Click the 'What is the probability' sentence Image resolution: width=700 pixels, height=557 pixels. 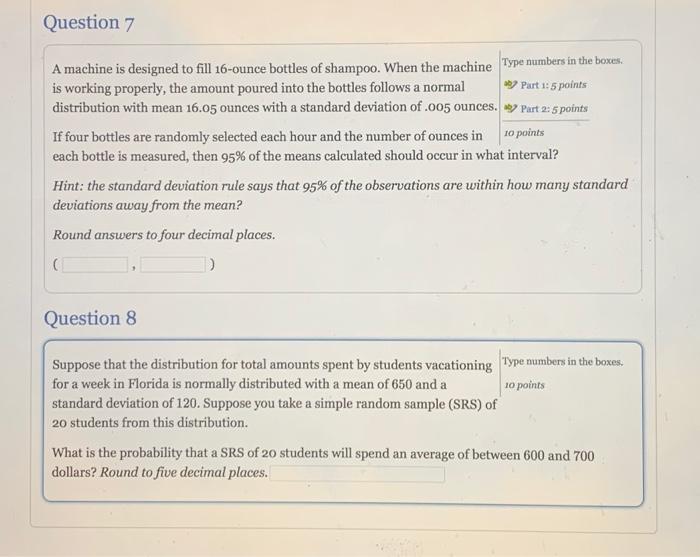(x=323, y=462)
